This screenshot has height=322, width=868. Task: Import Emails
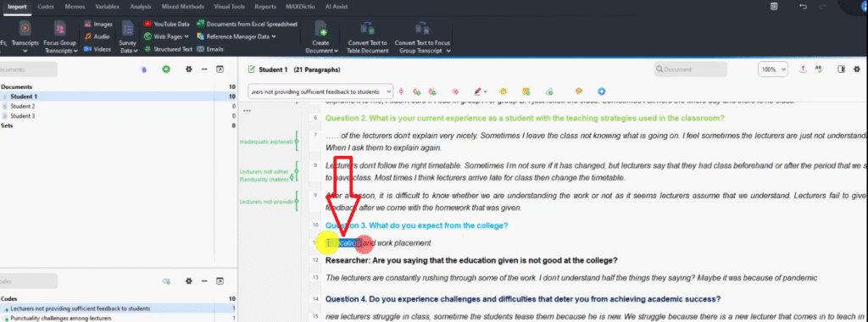point(210,48)
